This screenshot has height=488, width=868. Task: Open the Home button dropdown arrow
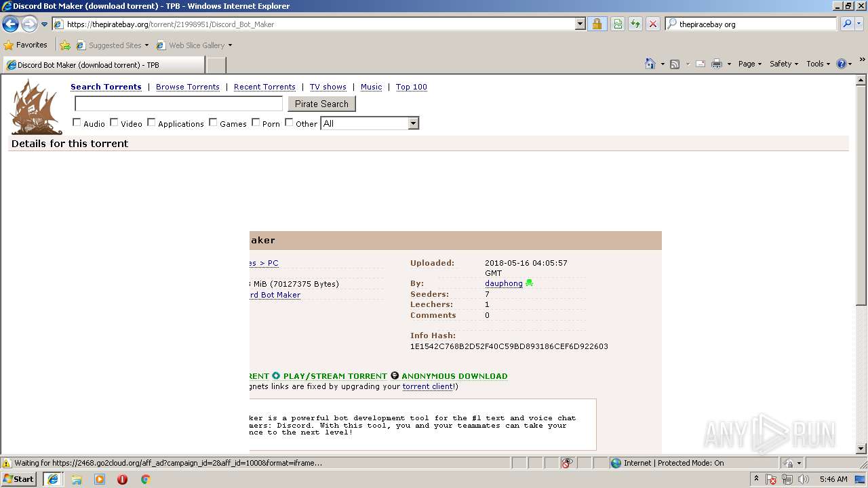pyautogui.click(x=663, y=64)
